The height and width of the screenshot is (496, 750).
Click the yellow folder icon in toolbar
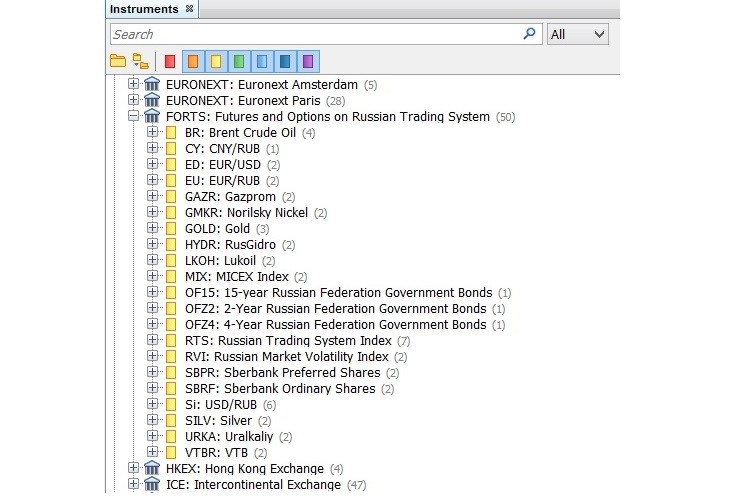pyautogui.click(x=118, y=61)
